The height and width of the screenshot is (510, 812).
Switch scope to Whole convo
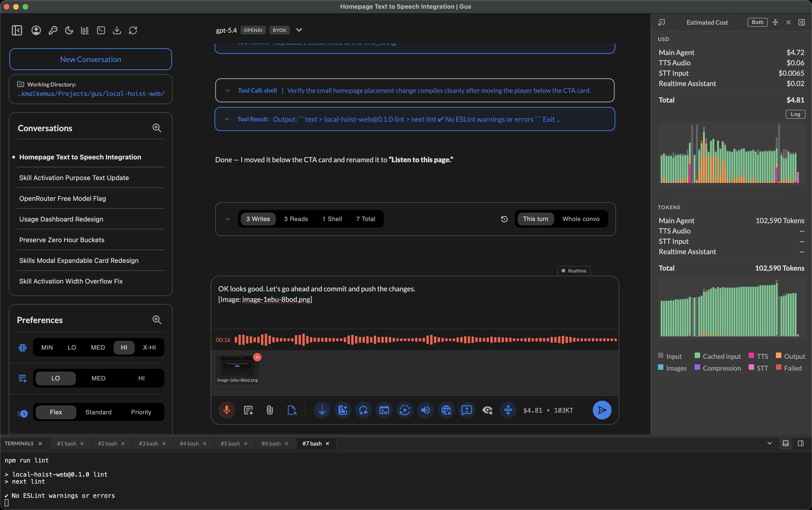581,219
